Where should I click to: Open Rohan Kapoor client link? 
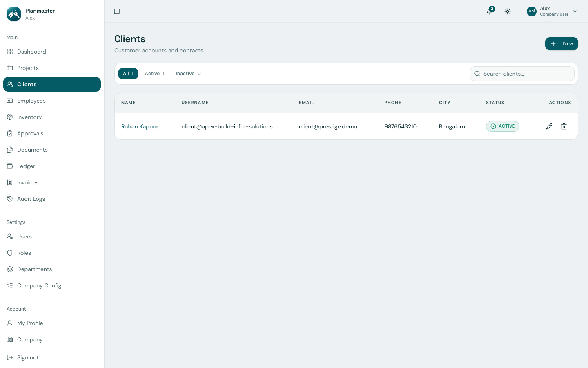140,126
